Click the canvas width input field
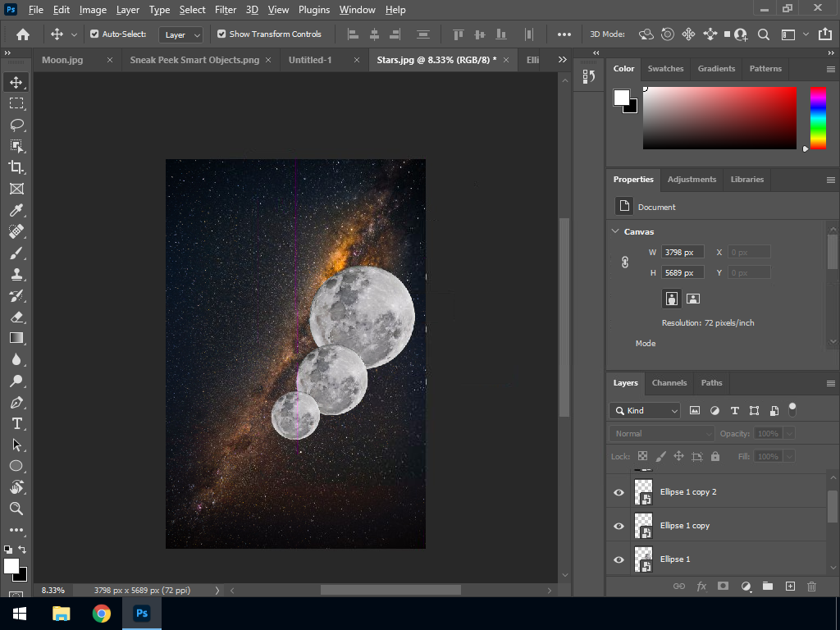Viewport: 840px width, 630px height. 682,252
